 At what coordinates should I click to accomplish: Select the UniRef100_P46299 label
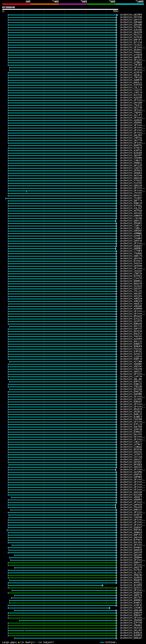click(131, 369)
